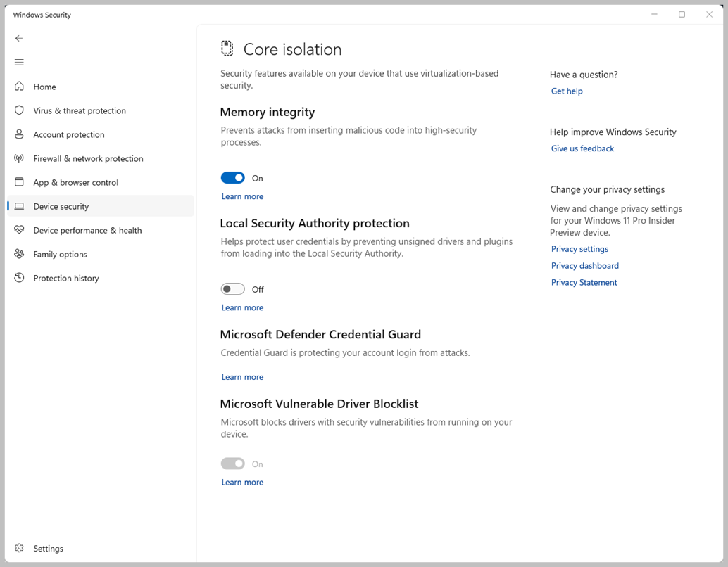Image resolution: width=728 pixels, height=567 pixels.
Task: Click the Account protection person icon
Action: coord(19,134)
